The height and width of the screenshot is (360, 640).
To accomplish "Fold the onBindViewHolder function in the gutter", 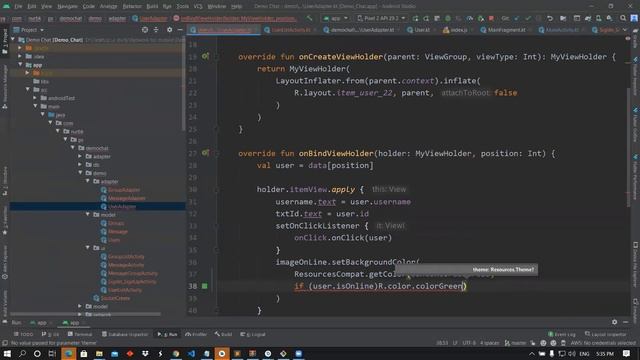I will click(x=217, y=153).
